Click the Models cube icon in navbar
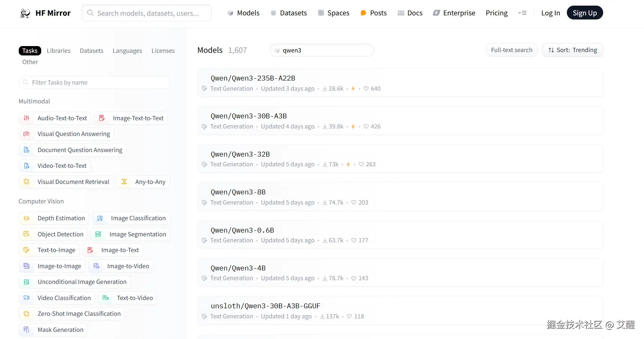 coord(230,13)
